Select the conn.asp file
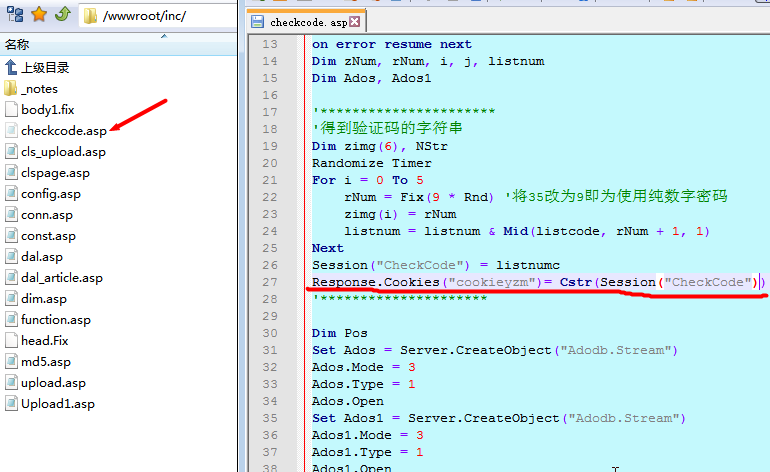This screenshot has width=770, height=472. 47,215
